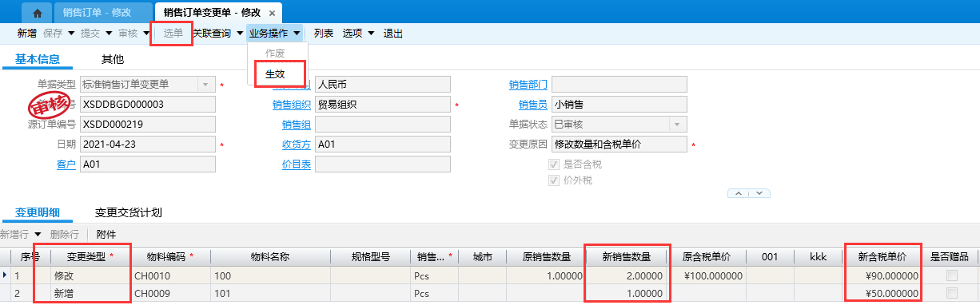Click the 新含税单价 column header
The height and width of the screenshot is (305, 980).
(882, 257)
